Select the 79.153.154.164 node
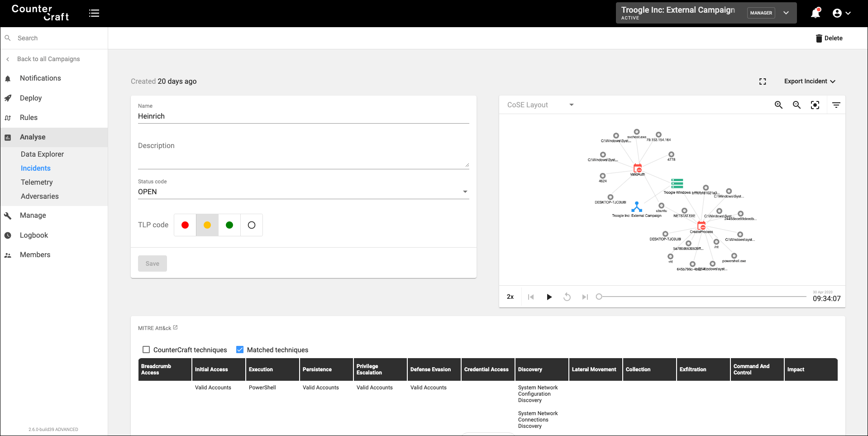Screen dimensions: 868x436 coord(658,135)
